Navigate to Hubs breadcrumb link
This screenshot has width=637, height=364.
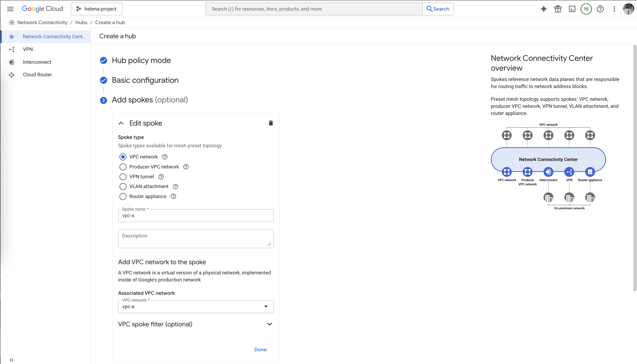click(81, 23)
